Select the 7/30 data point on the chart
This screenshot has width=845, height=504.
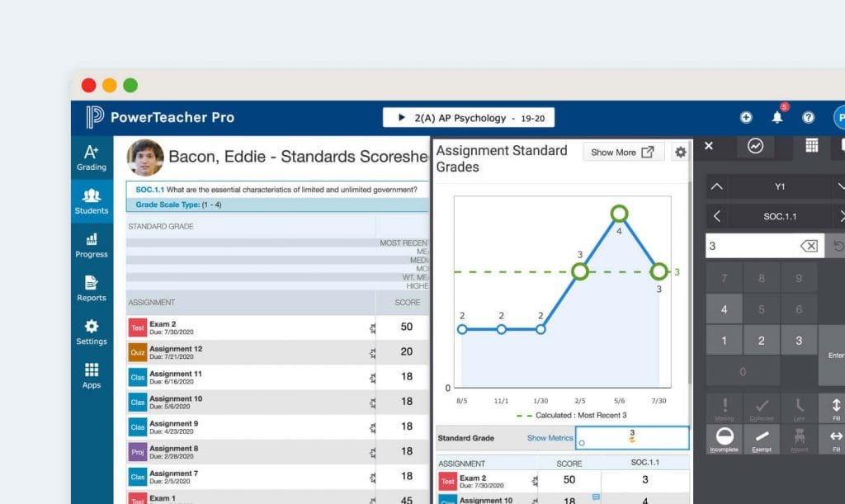click(x=659, y=271)
